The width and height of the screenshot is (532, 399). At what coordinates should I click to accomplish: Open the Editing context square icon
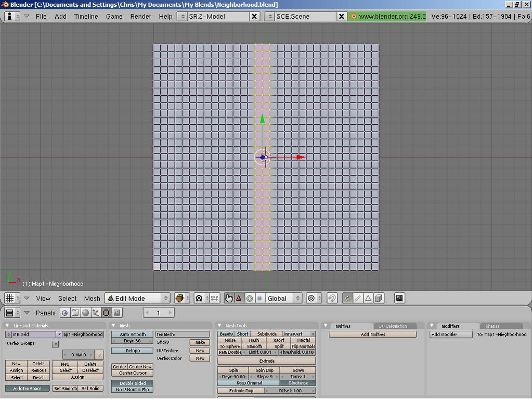106,313
